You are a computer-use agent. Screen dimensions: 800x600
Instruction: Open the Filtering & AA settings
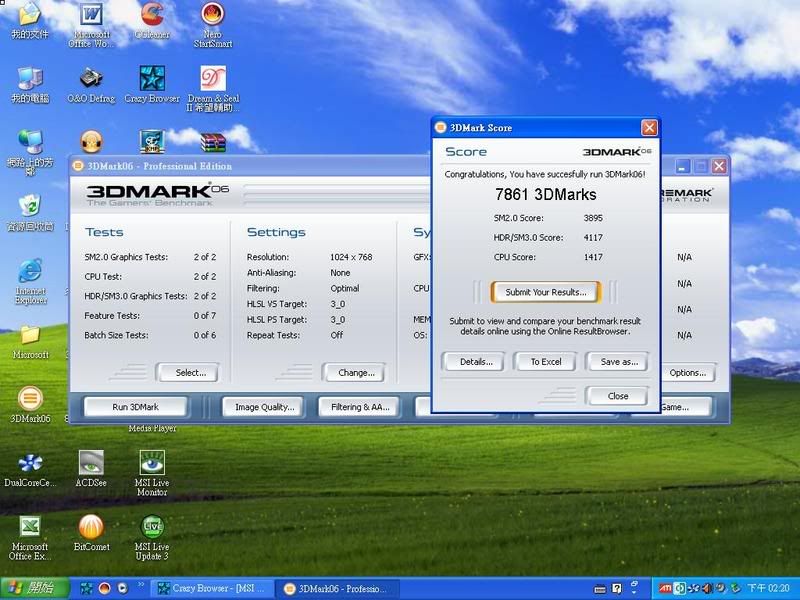pyautogui.click(x=360, y=407)
